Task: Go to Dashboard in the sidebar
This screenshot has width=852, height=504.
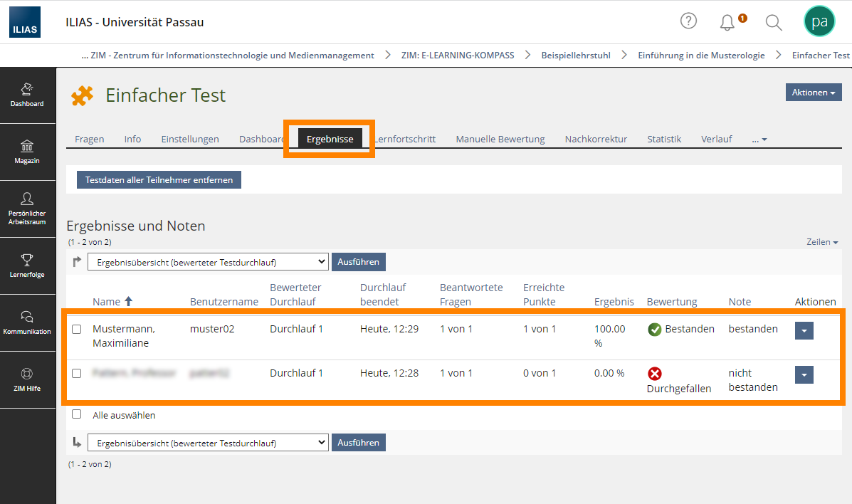Action: tap(27, 95)
